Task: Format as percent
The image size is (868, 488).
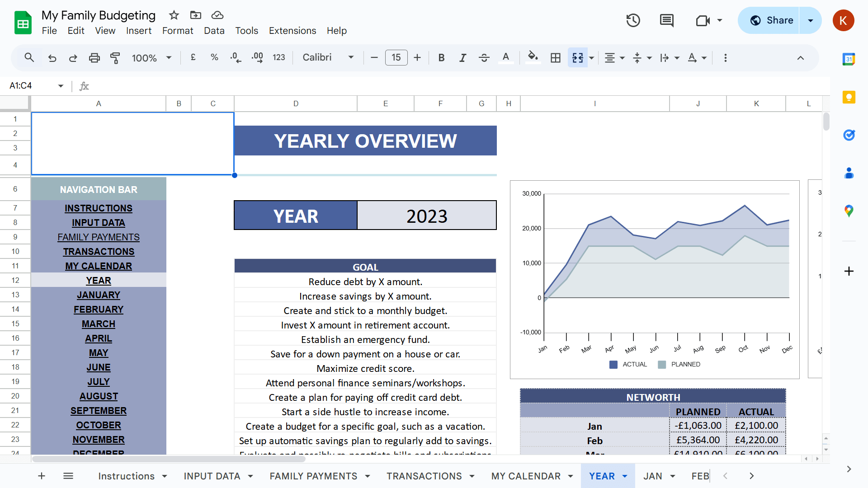Action: pyautogui.click(x=214, y=57)
